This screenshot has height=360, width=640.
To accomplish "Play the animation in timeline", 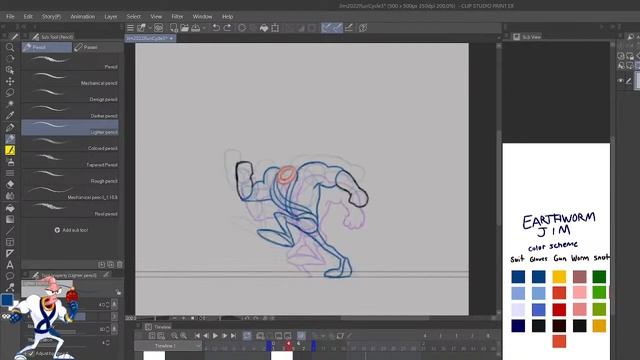I will pos(215,336).
